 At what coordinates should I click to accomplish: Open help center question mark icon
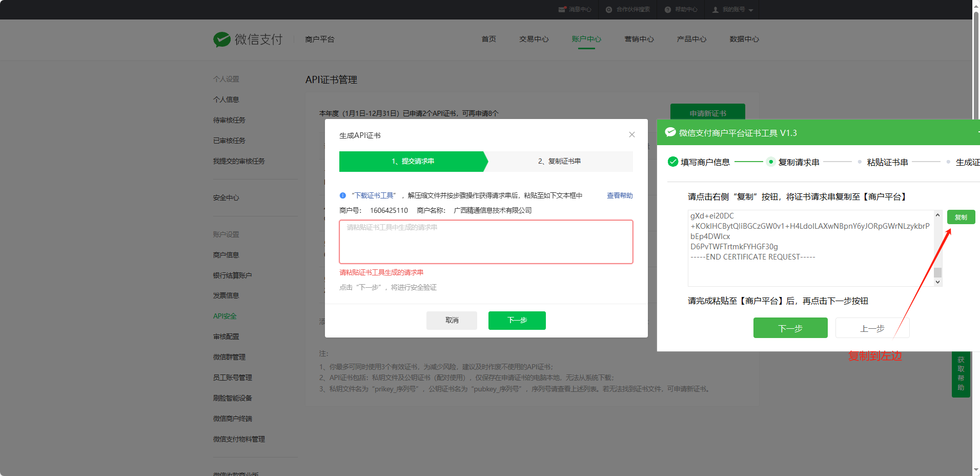coord(668,10)
